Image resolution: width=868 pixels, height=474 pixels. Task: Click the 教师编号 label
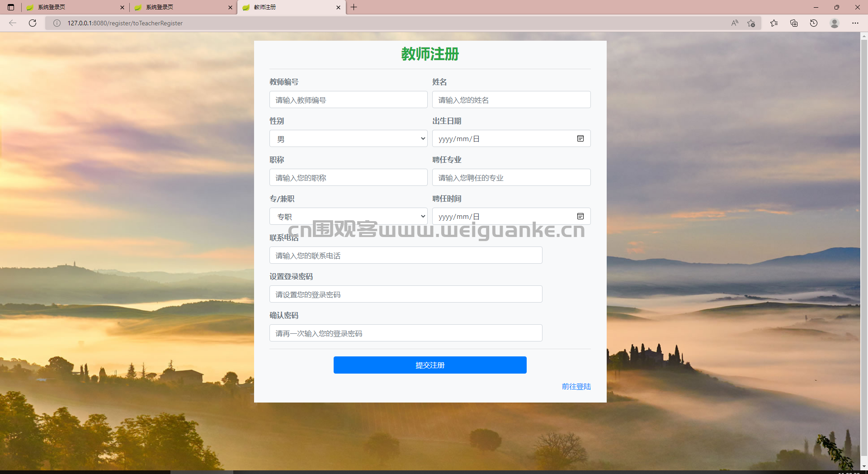pyautogui.click(x=284, y=82)
